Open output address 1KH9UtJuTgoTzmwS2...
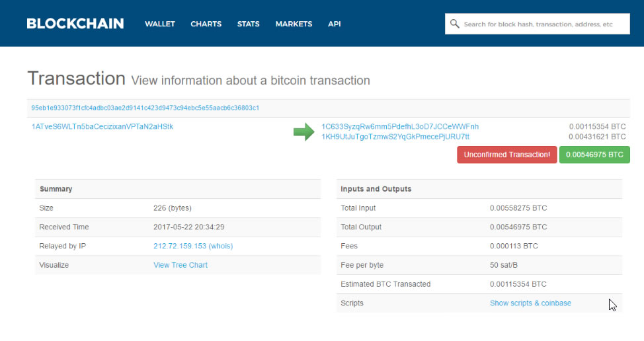The height and width of the screenshot is (341, 644). coord(395,137)
